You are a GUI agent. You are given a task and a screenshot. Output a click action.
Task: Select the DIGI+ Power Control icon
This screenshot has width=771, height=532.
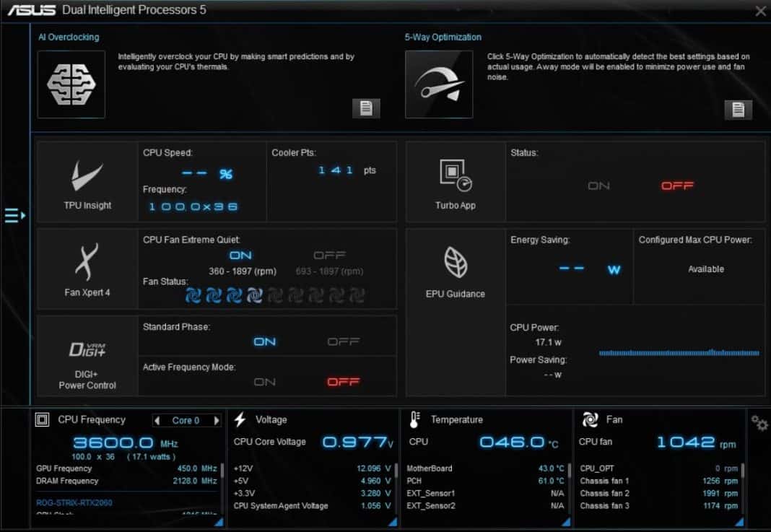point(86,350)
